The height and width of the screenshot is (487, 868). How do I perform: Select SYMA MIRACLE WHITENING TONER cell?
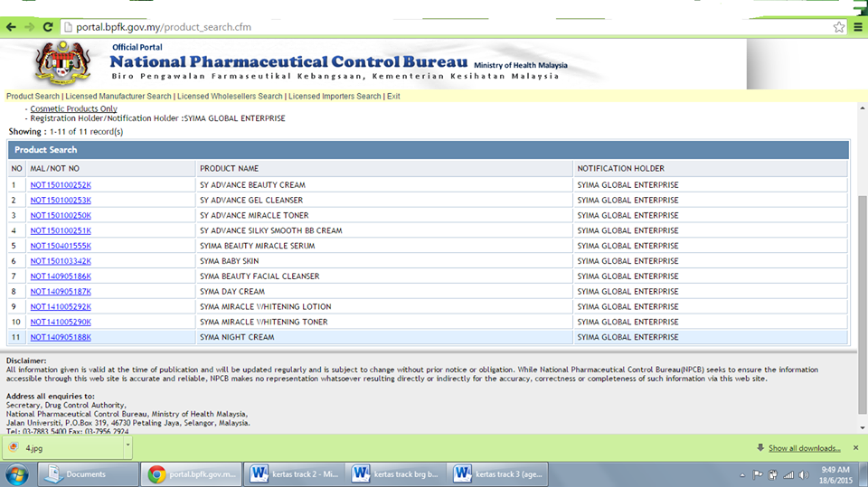384,322
